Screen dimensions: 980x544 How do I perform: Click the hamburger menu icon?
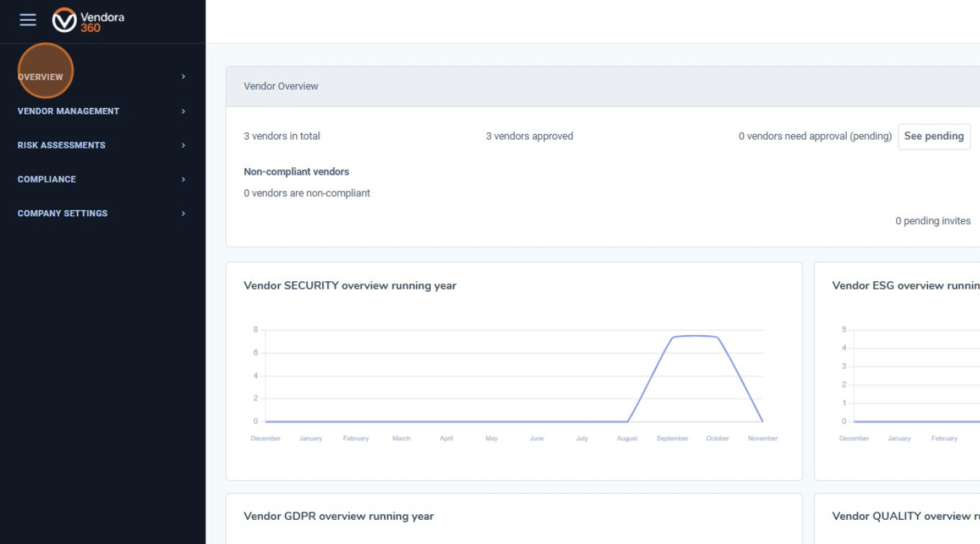[28, 20]
